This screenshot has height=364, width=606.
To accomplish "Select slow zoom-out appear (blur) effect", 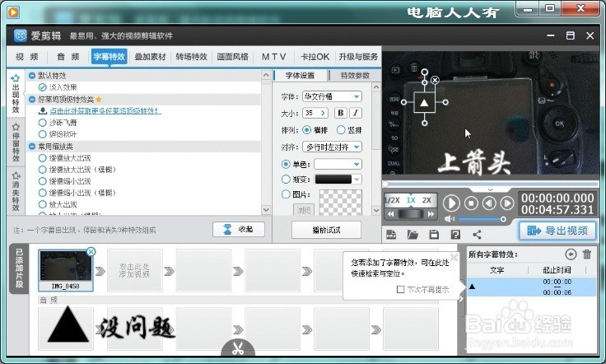I will pyautogui.click(x=43, y=193).
